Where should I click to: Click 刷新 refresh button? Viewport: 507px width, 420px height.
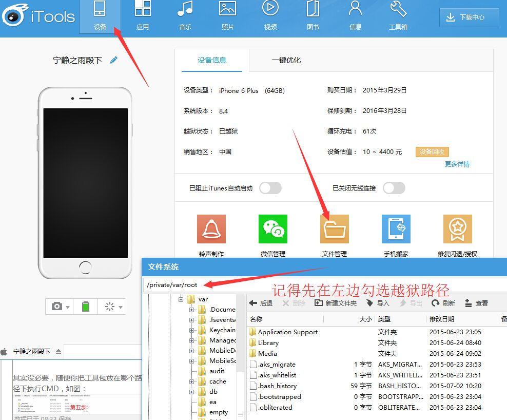443,303
